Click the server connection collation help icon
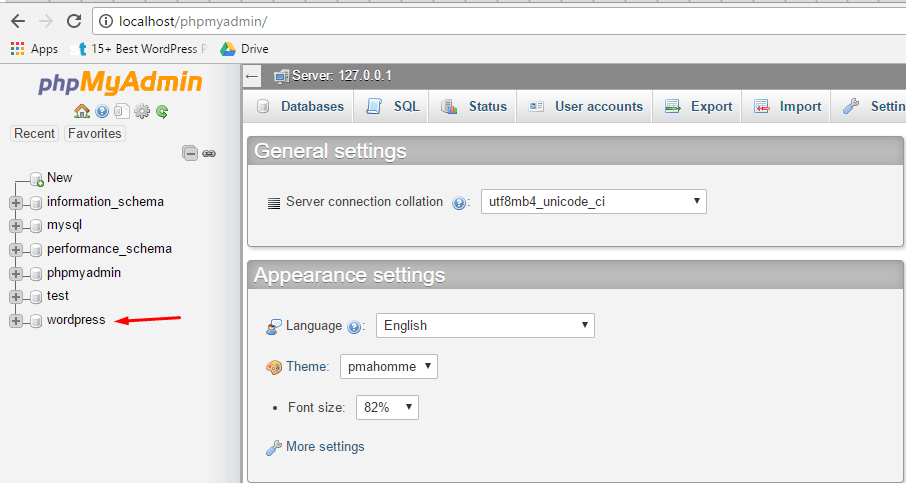906x483 pixels. coord(459,203)
